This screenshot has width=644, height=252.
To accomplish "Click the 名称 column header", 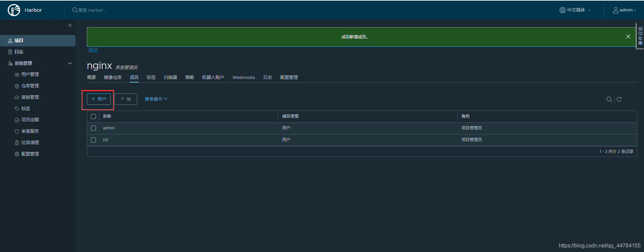I will [107, 116].
